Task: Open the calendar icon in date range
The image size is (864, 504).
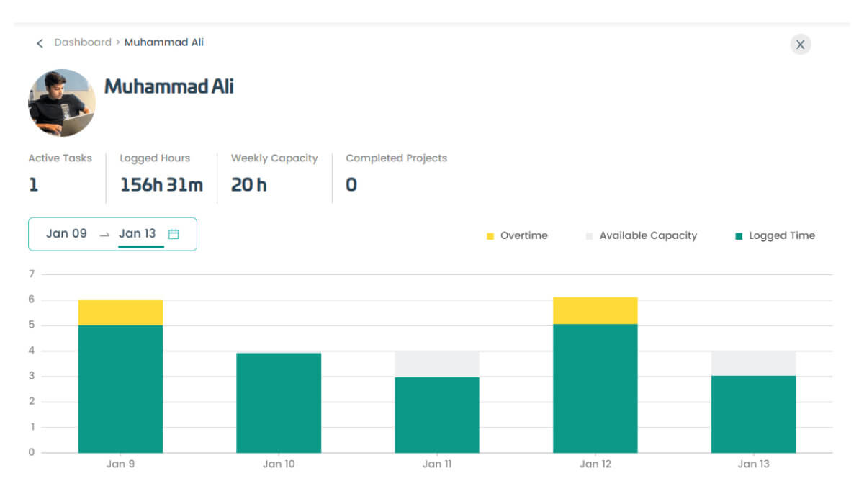Action: [174, 234]
